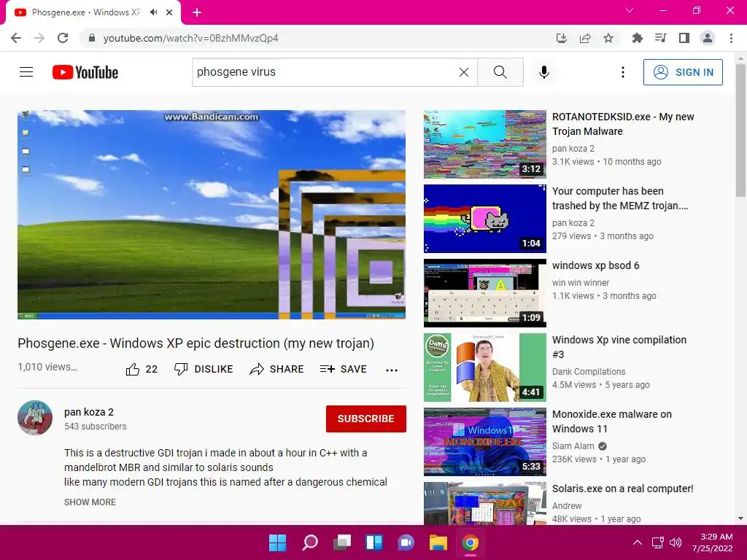
Task: Open volume control in system tray
Action: 675,542
